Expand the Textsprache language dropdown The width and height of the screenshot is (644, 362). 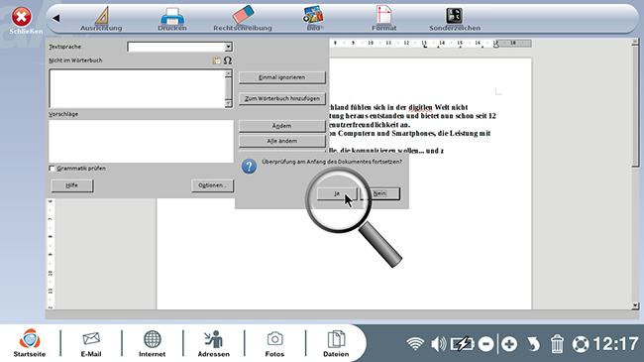pos(228,47)
